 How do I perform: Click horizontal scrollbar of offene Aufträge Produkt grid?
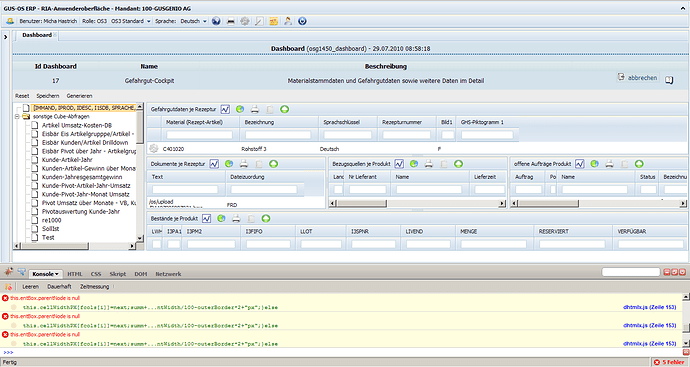point(598,203)
